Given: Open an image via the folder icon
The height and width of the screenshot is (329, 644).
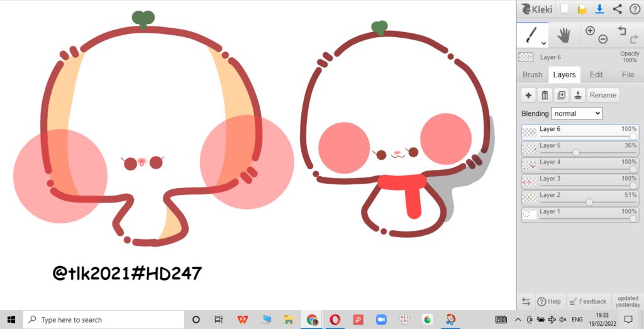Looking at the screenshot, I should point(582,9).
